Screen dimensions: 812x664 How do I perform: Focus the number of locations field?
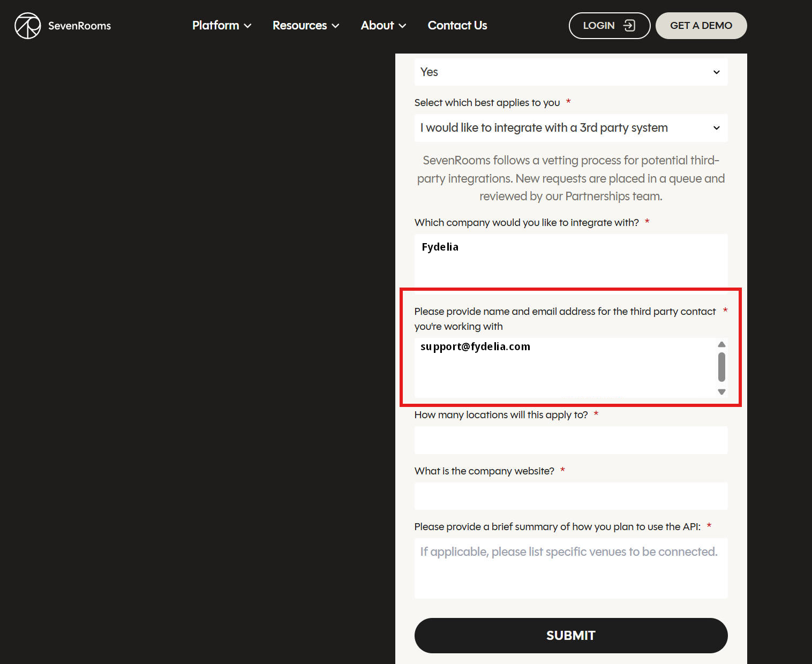[x=570, y=440]
